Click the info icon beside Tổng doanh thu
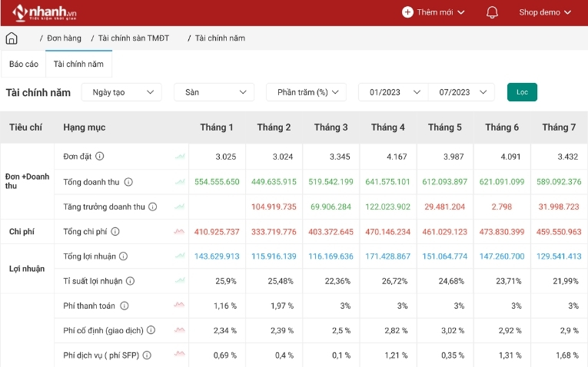 pos(128,182)
